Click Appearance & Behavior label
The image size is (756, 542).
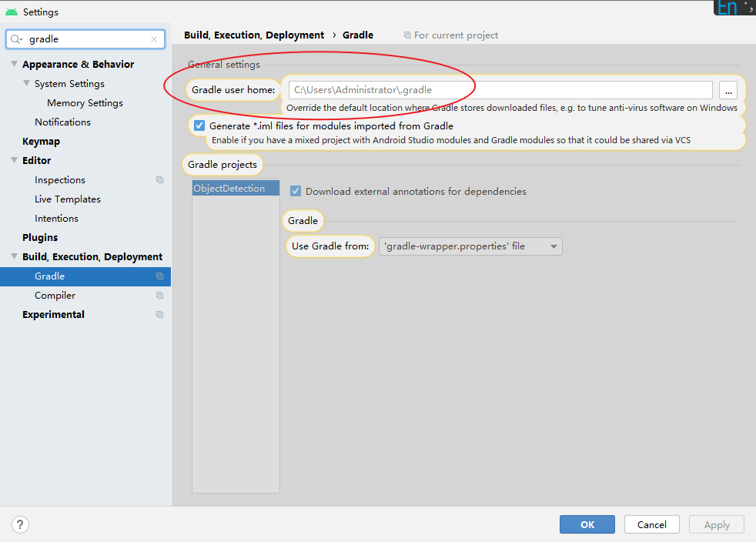tap(78, 65)
